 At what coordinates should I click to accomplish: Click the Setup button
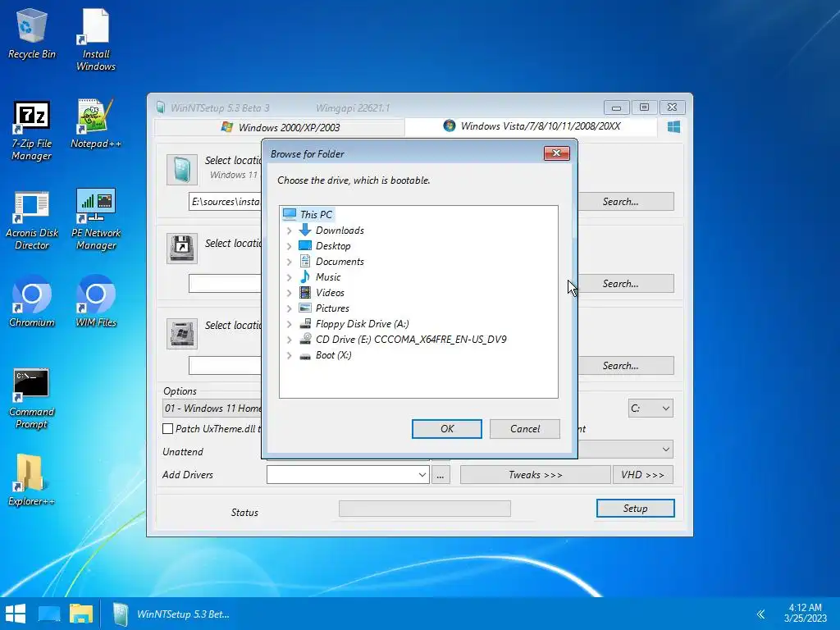(x=636, y=509)
